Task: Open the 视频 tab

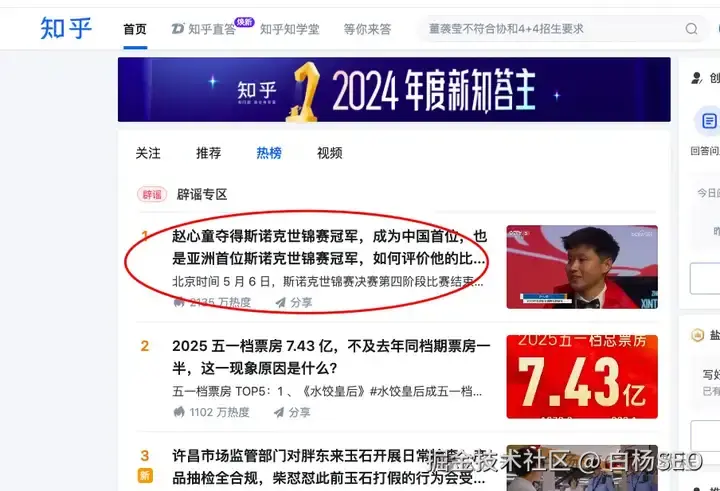Action: pos(330,153)
